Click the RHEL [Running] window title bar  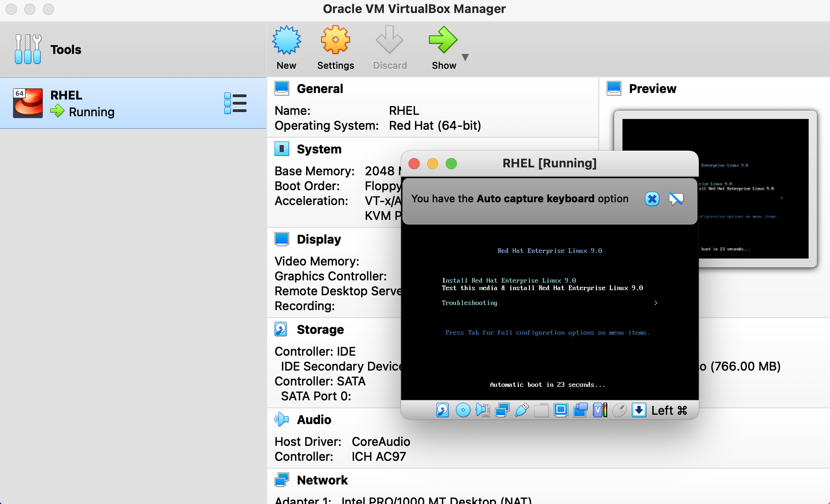[549, 163]
